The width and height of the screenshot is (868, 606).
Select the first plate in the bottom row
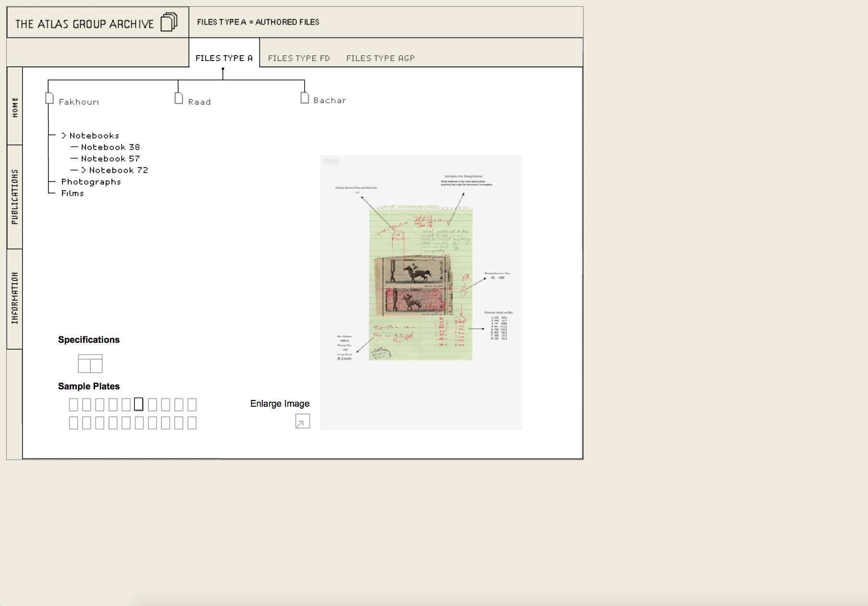click(x=73, y=423)
